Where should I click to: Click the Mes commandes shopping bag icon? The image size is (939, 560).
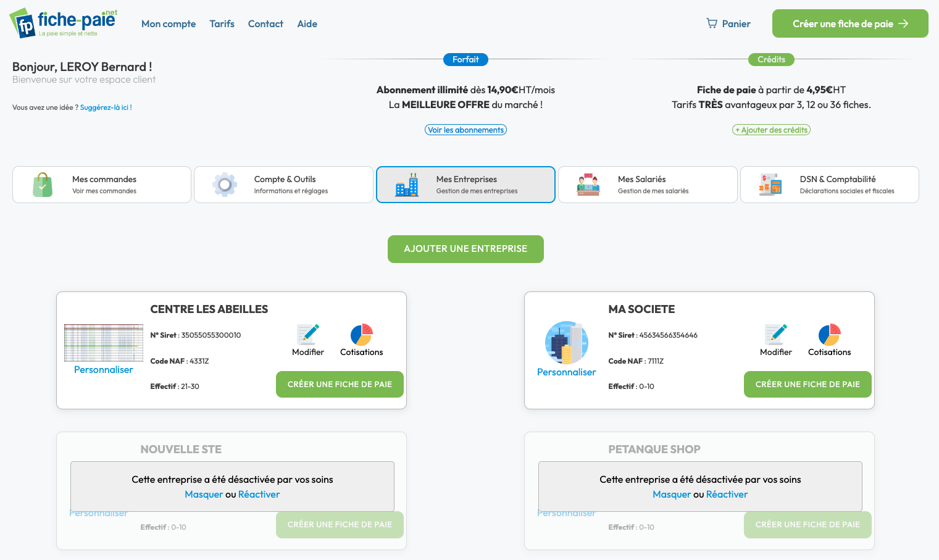43,185
